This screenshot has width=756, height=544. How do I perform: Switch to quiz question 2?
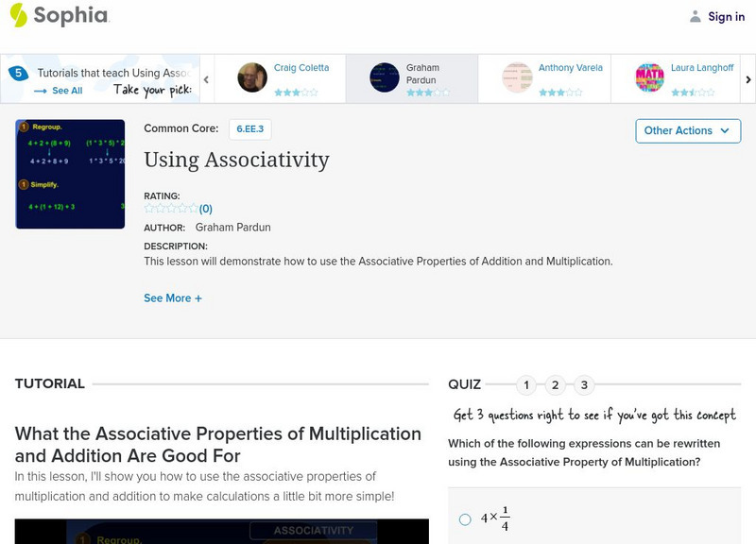[x=555, y=384]
